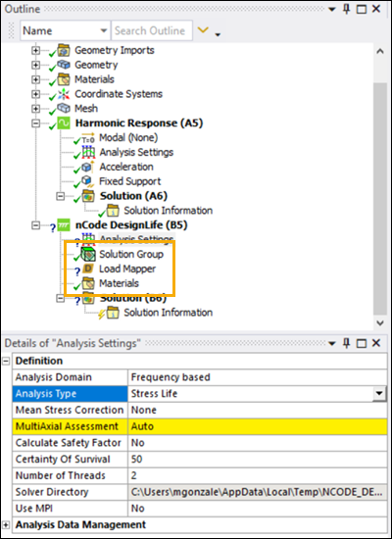
Task: Expand the Geometry tree node
Action: [x=35, y=65]
